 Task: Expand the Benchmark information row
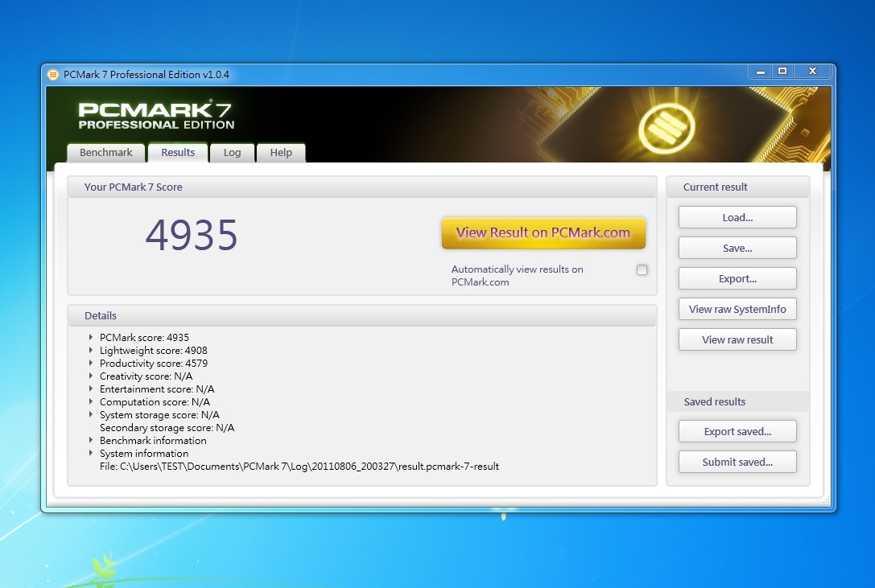coord(90,440)
